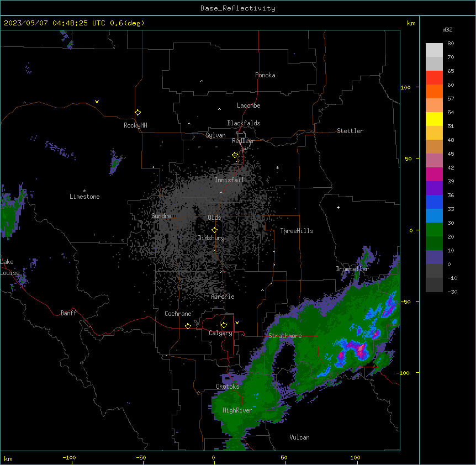Click the Strathmore label
Image resolution: width=476 pixels, height=465 pixels.
tap(285, 336)
